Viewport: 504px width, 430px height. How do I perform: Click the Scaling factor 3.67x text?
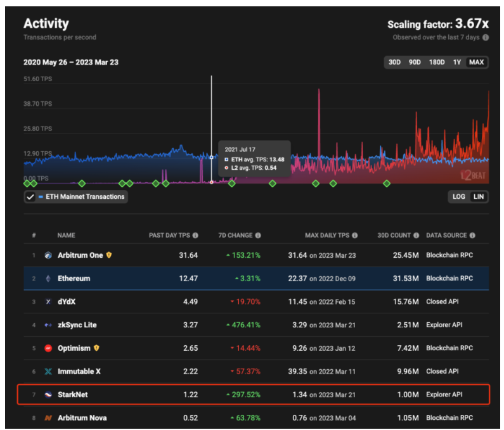pos(438,24)
